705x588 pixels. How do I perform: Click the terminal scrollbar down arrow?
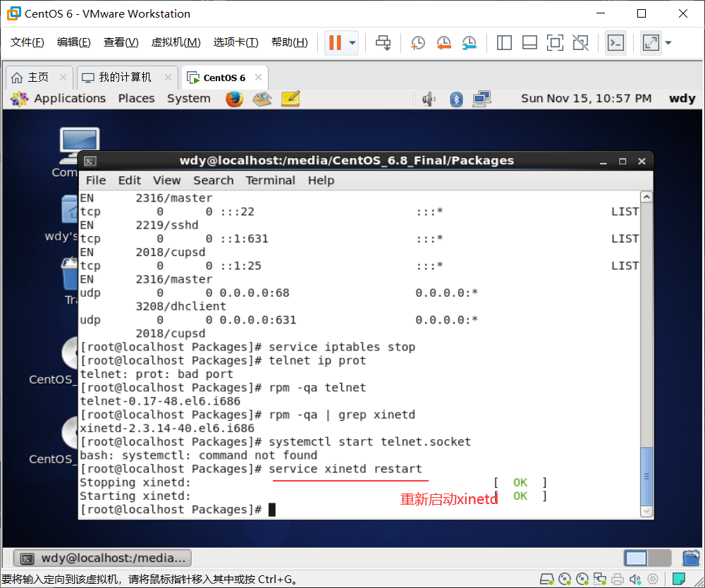point(646,512)
